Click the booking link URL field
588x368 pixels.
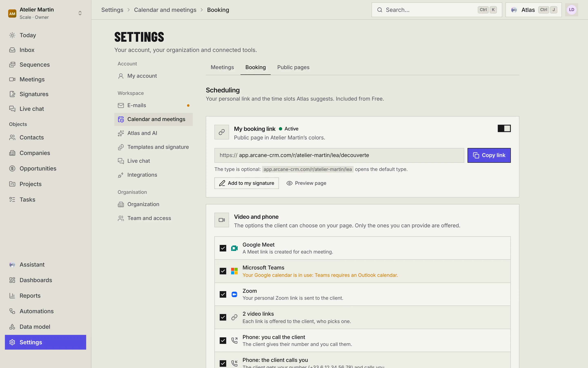pyautogui.click(x=339, y=155)
